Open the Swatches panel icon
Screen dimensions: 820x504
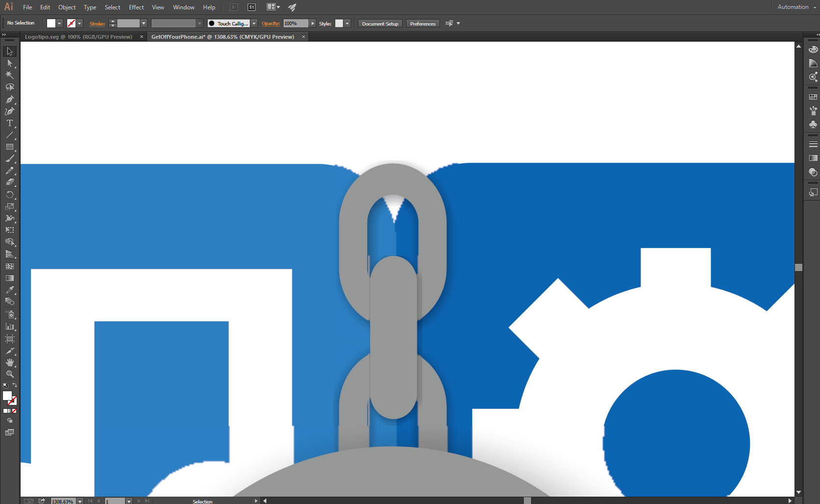point(813,97)
